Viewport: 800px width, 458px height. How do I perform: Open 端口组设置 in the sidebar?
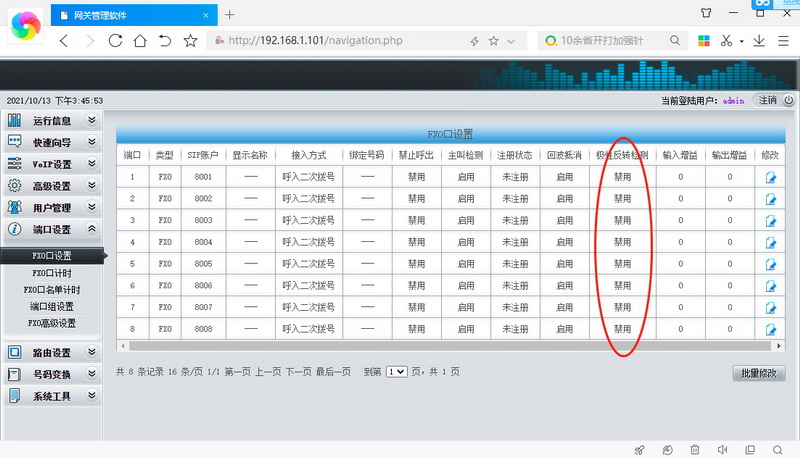click(x=52, y=307)
